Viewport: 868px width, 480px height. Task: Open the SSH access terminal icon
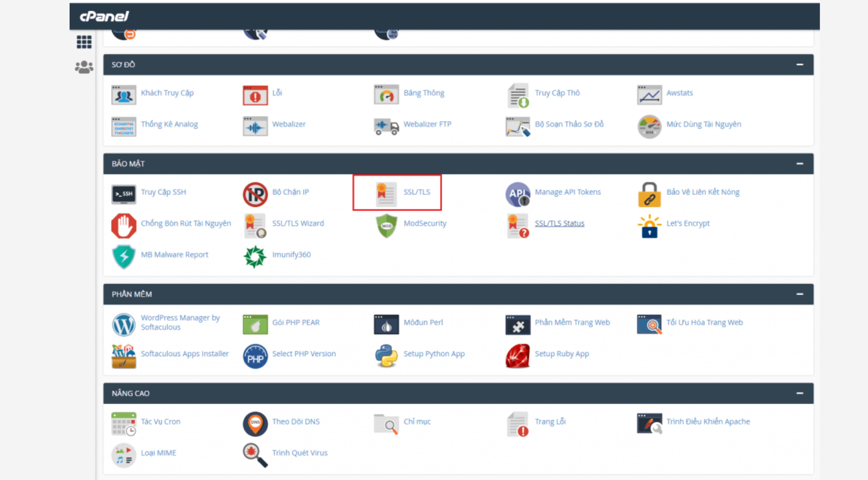[124, 194]
